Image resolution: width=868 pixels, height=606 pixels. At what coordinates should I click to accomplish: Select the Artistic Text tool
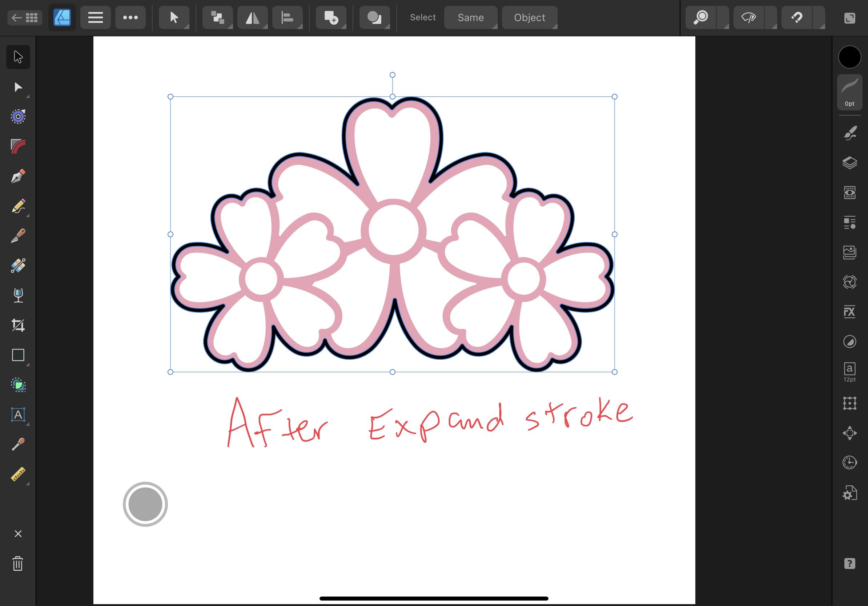coord(18,415)
